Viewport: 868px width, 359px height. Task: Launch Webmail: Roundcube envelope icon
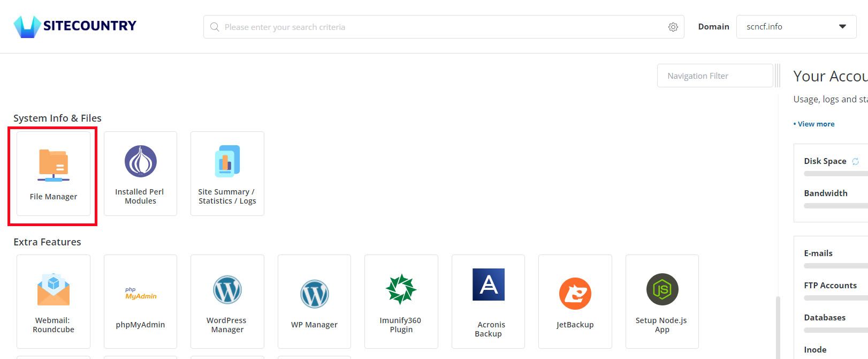tap(54, 290)
